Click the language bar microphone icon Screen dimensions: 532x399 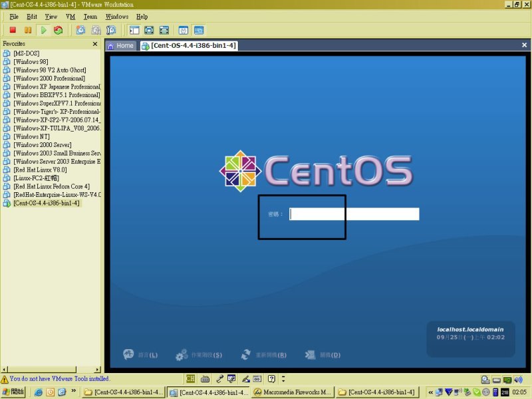click(x=219, y=378)
